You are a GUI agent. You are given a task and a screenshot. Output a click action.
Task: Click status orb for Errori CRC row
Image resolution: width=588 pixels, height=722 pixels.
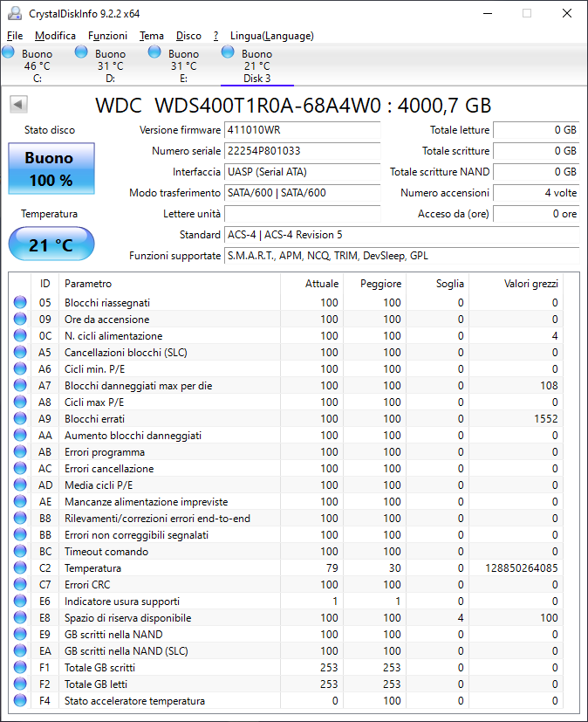point(20,584)
